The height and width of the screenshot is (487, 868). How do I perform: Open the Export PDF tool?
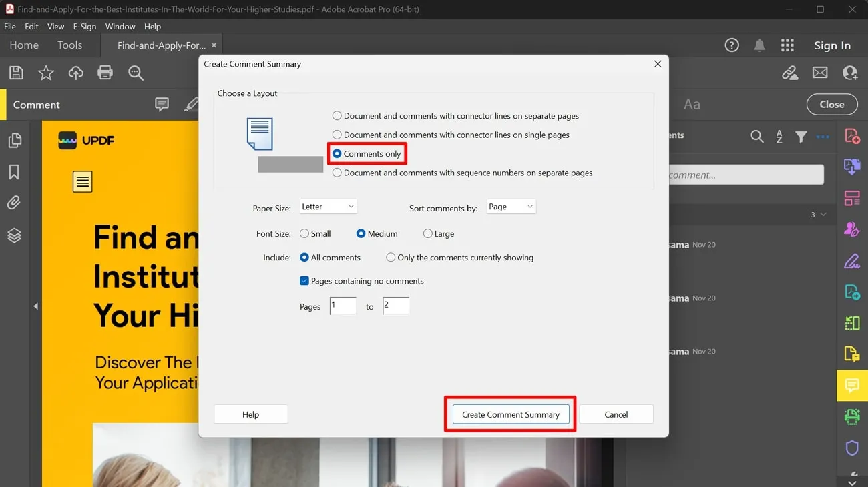[852, 166]
